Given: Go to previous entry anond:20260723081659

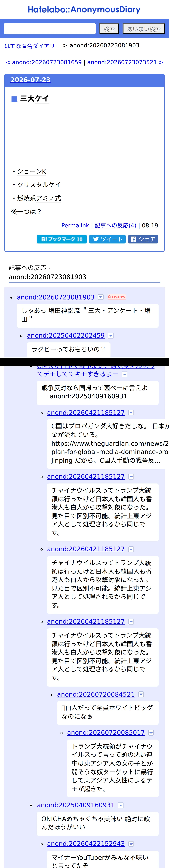Looking at the screenshot, I should pyautogui.click(x=44, y=62).
